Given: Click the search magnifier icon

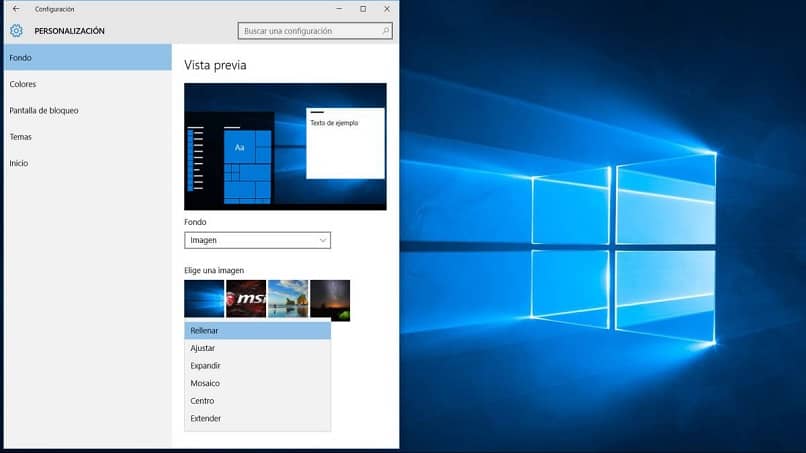Looking at the screenshot, I should click(x=386, y=31).
